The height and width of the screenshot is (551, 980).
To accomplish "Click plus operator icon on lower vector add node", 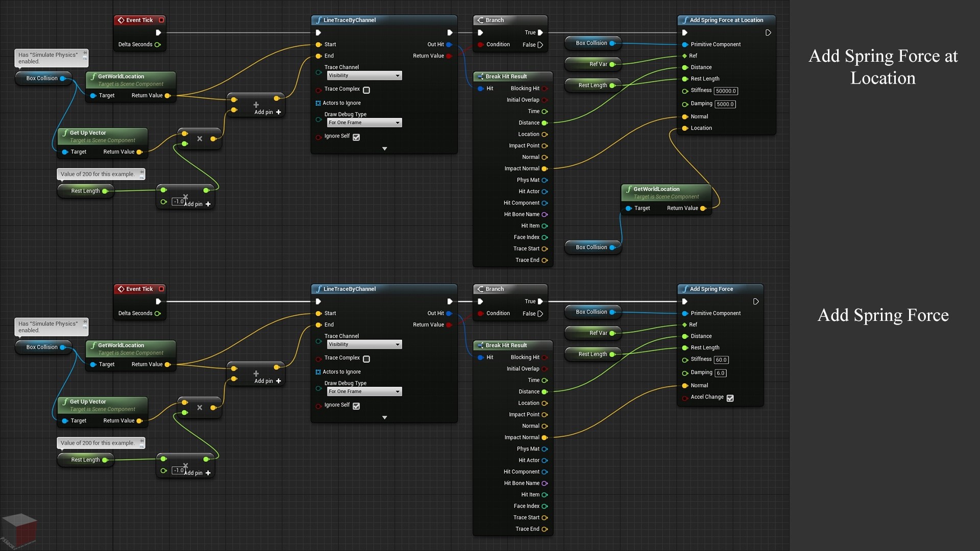I will [x=256, y=373].
